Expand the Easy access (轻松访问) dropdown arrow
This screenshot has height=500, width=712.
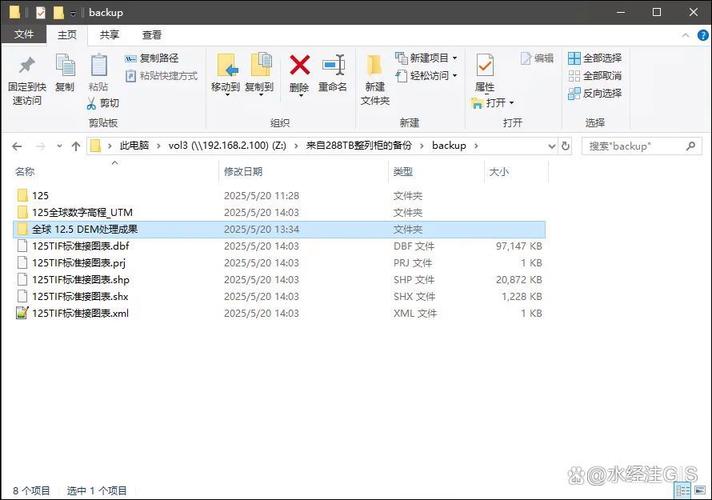[x=455, y=76]
